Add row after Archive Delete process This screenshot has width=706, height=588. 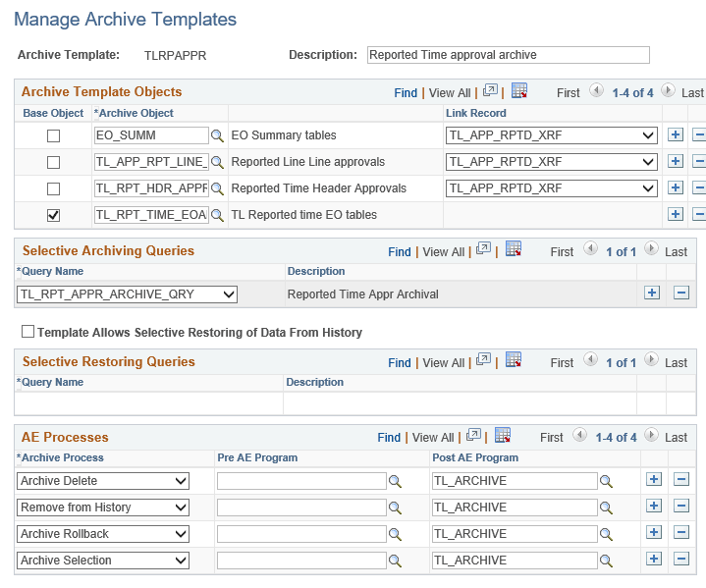(x=653, y=479)
